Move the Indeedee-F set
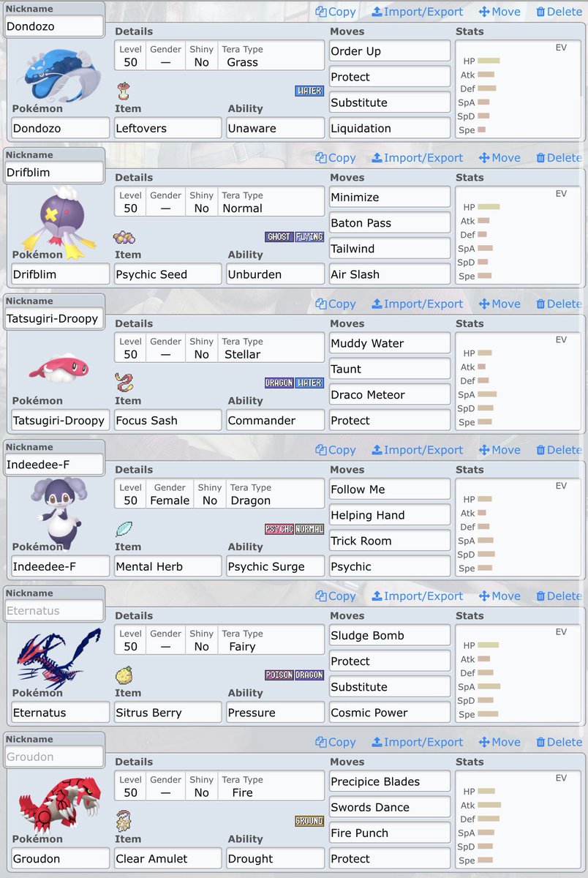The image size is (588, 878). point(500,450)
